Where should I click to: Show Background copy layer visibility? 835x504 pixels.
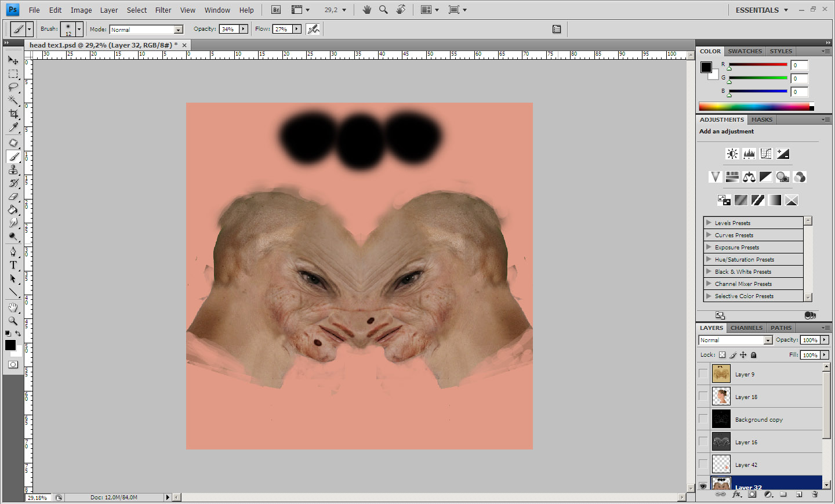pos(703,419)
